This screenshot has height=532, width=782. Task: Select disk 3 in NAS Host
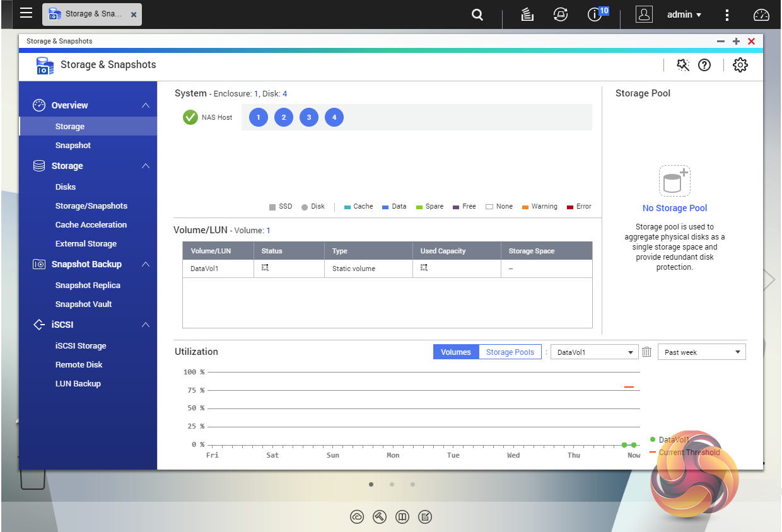click(x=309, y=117)
